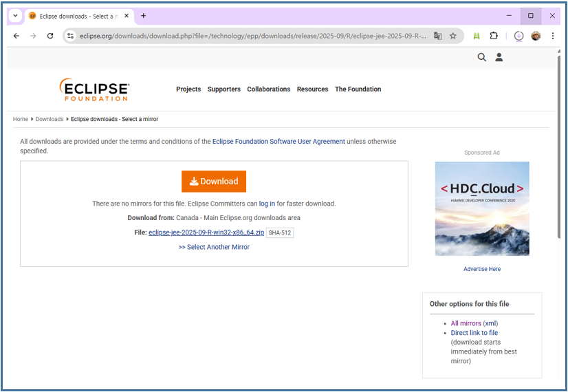Open the tab search dropdown arrow
This screenshot has height=392, width=568.
tap(15, 16)
